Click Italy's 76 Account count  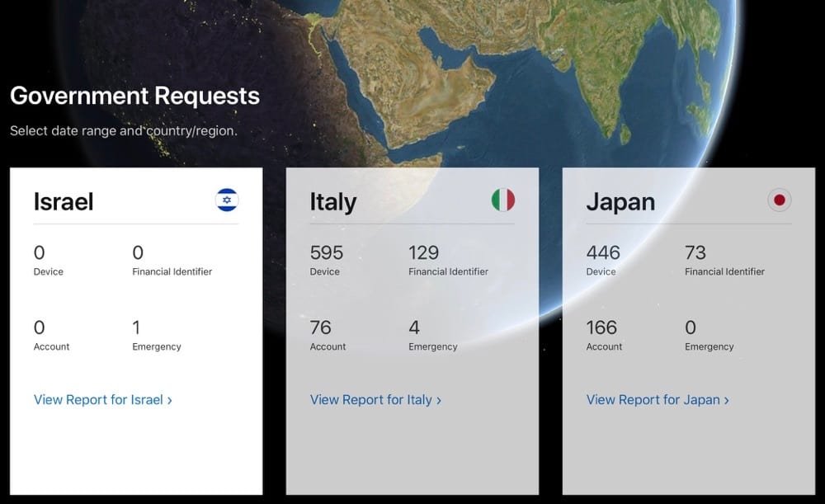(x=320, y=327)
